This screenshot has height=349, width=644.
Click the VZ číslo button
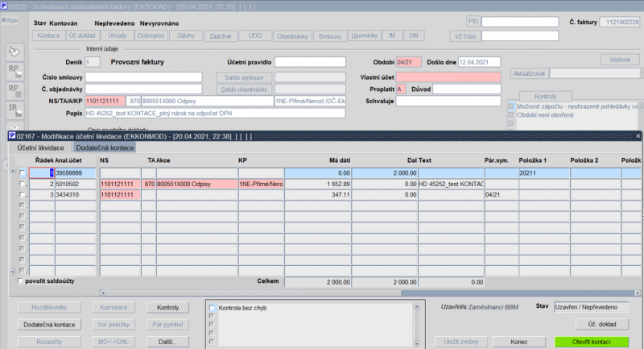click(x=465, y=36)
